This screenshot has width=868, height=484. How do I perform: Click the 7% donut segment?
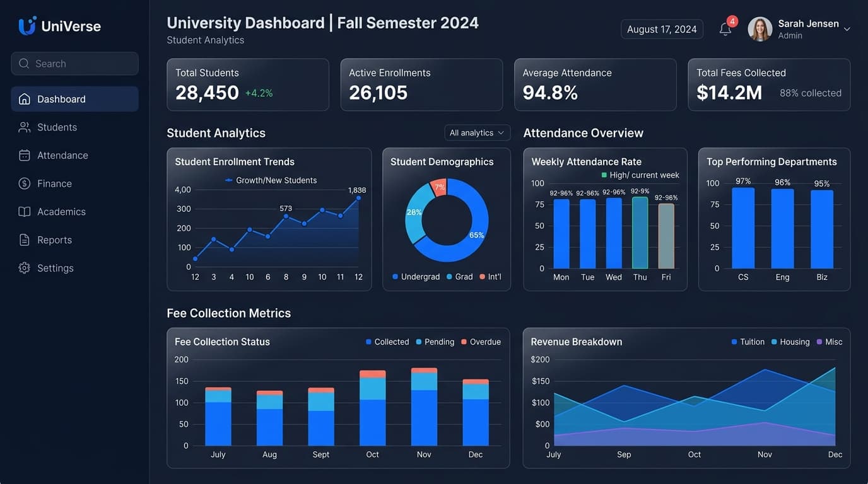click(439, 187)
